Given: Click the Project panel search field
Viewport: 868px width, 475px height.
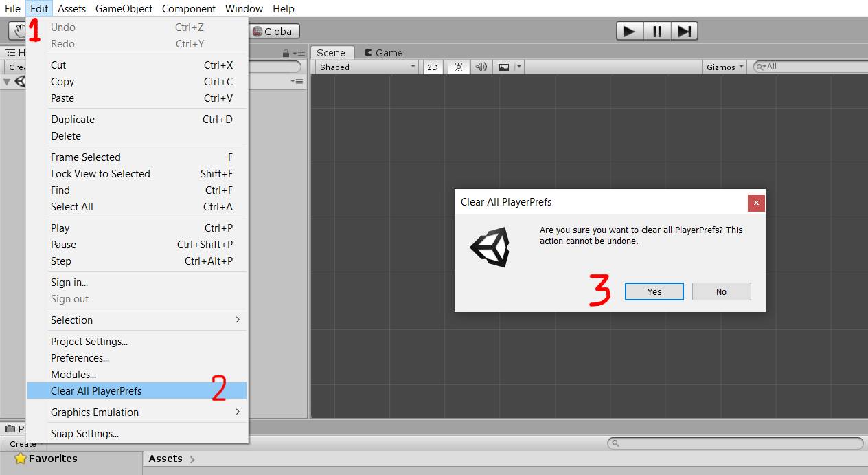Looking at the screenshot, I should (735, 443).
